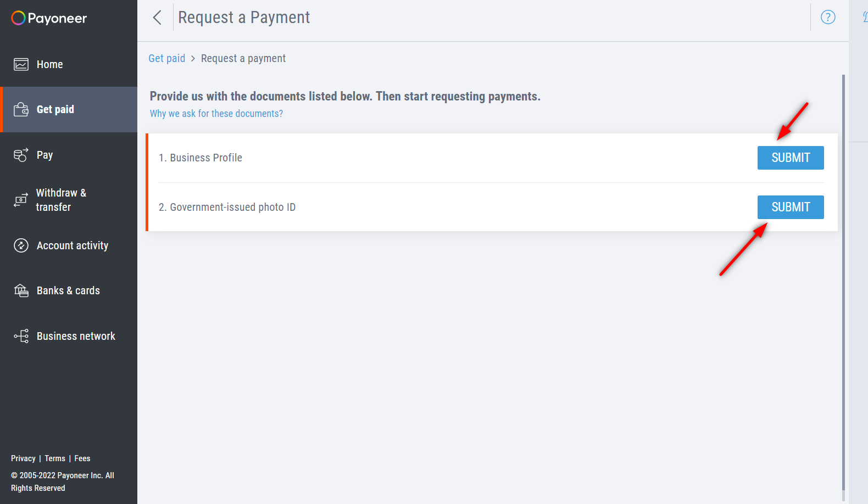Navigate to Get paid via the breadcrumb
The width and height of the screenshot is (868, 504).
tap(167, 58)
